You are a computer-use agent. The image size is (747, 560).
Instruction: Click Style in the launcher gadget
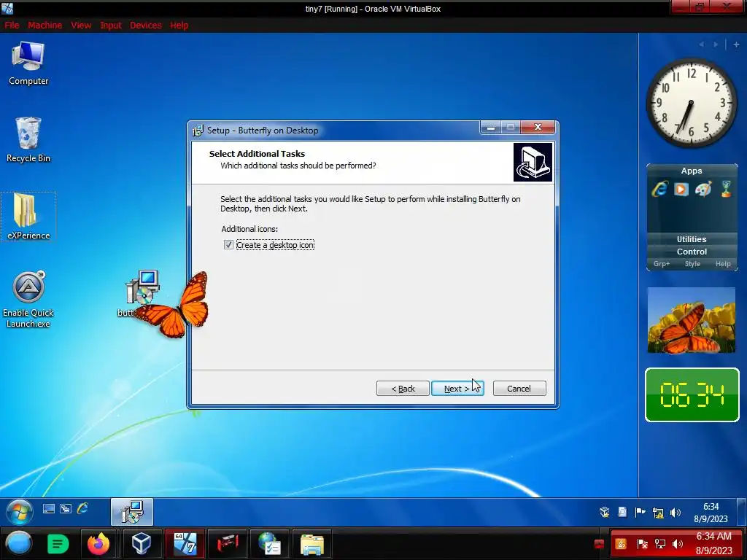tap(693, 264)
